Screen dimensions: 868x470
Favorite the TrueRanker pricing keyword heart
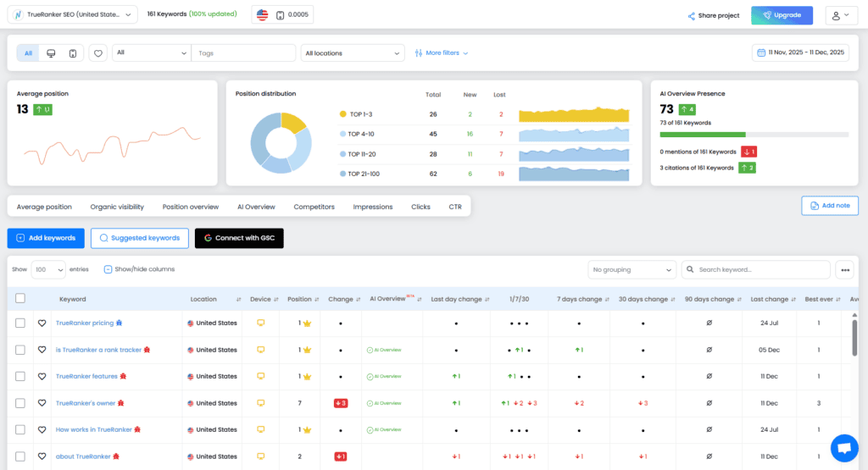click(x=42, y=323)
